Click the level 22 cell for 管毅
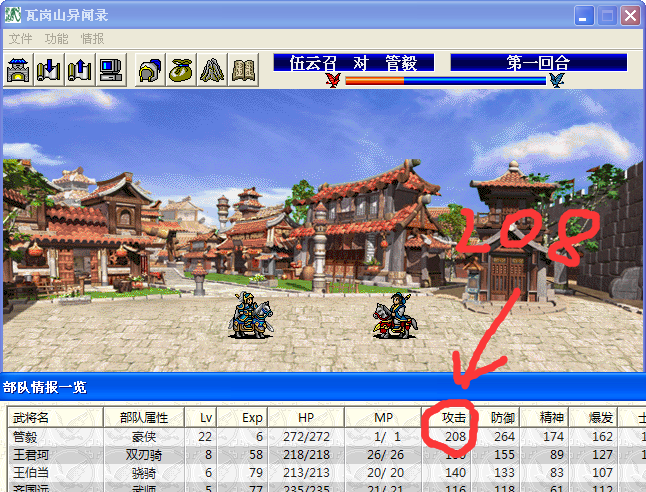Image resolution: width=646 pixels, height=492 pixels. 205,437
